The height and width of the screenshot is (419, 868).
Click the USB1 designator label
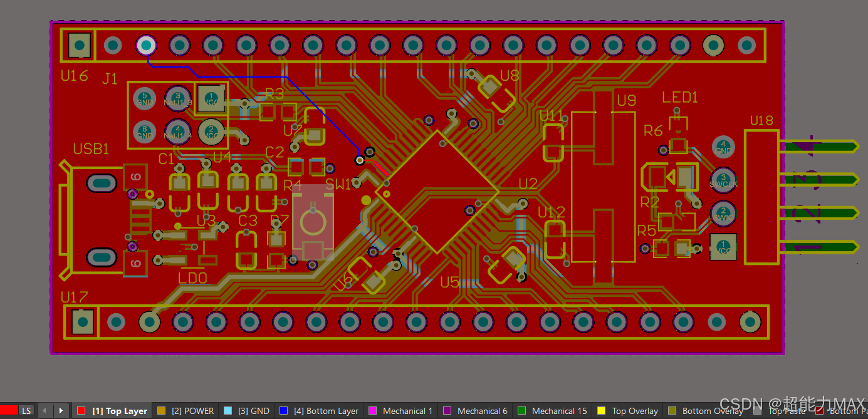tap(91, 148)
